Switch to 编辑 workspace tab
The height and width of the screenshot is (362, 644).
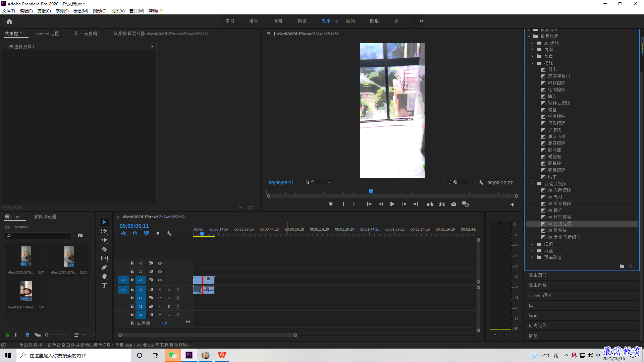pos(278,21)
